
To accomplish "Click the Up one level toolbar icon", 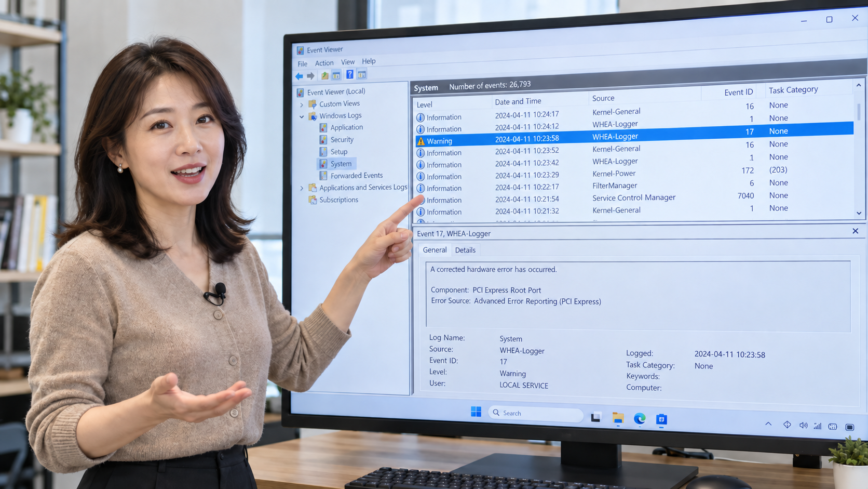I will pyautogui.click(x=324, y=75).
